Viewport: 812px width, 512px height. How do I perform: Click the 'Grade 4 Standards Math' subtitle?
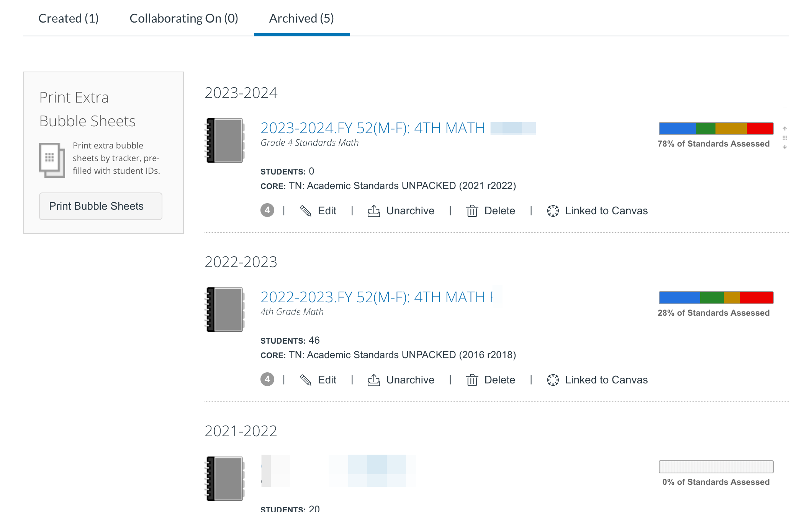coord(309,143)
